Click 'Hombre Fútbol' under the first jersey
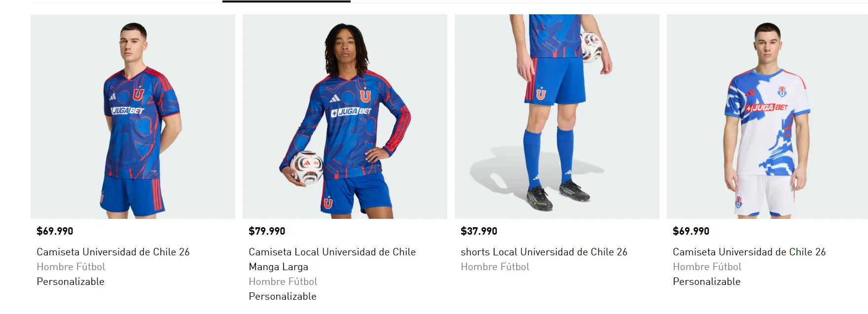Screen dimensions: 868x314 click(71, 267)
